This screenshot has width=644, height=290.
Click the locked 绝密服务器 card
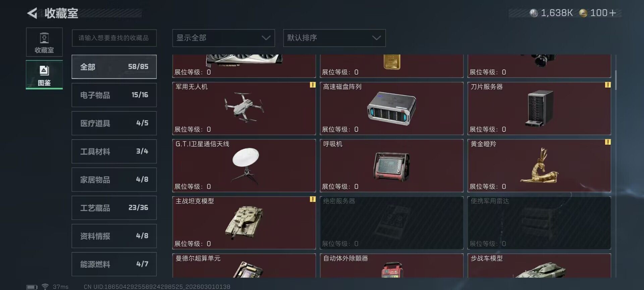point(391,223)
